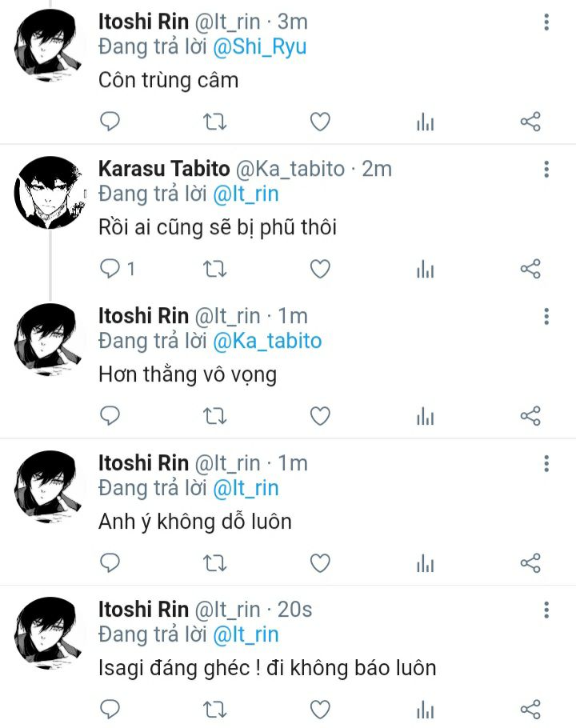Share the 'Isagi đáng ghéc' tweet

(530, 710)
